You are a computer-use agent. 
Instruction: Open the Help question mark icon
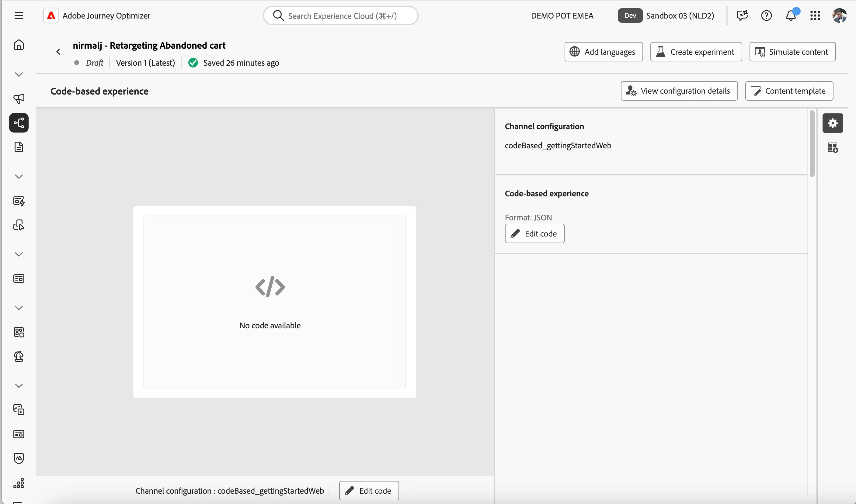(766, 16)
